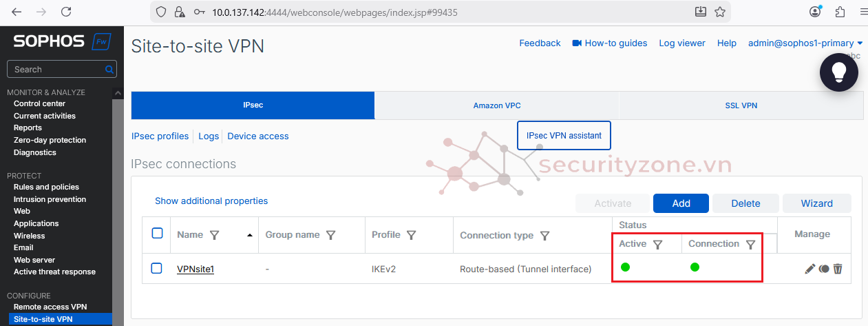The width and height of the screenshot is (868, 326).
Task: Switch to the SSL VPN tab
Action: tap(741, 105)
